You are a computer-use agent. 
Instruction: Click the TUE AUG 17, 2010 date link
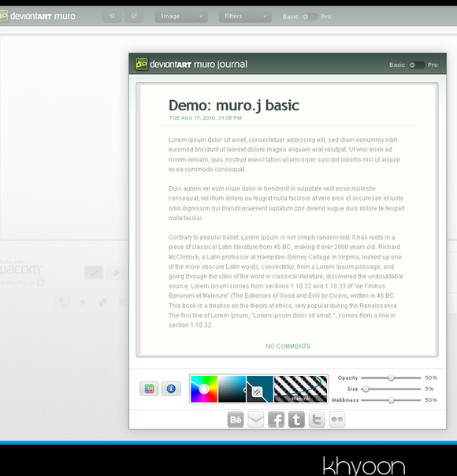click(205, 117)
